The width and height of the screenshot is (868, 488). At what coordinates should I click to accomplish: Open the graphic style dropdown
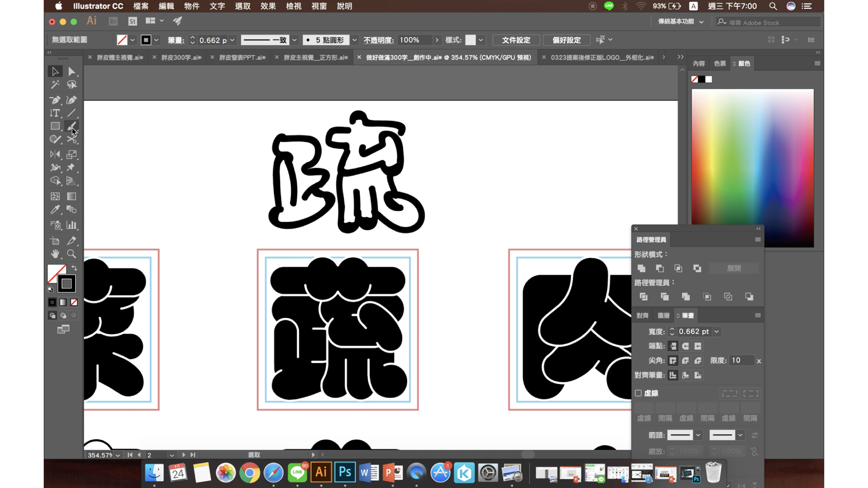(x=481, y=40)
